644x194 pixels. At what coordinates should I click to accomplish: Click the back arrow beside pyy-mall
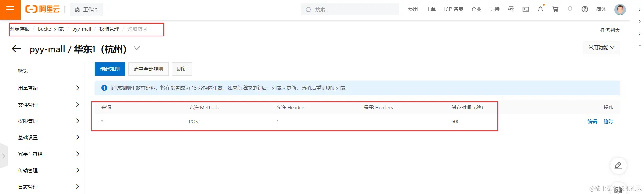coord(16,49)
